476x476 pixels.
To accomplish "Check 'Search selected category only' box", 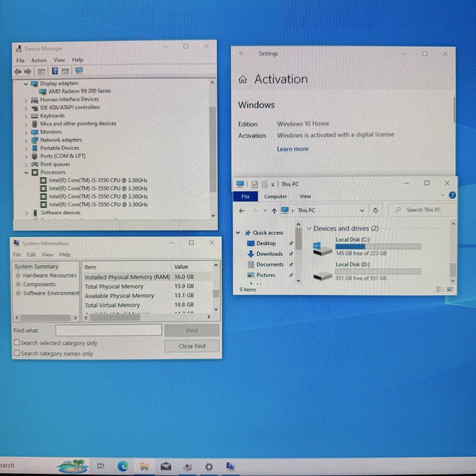I will [x=17, y=342].
